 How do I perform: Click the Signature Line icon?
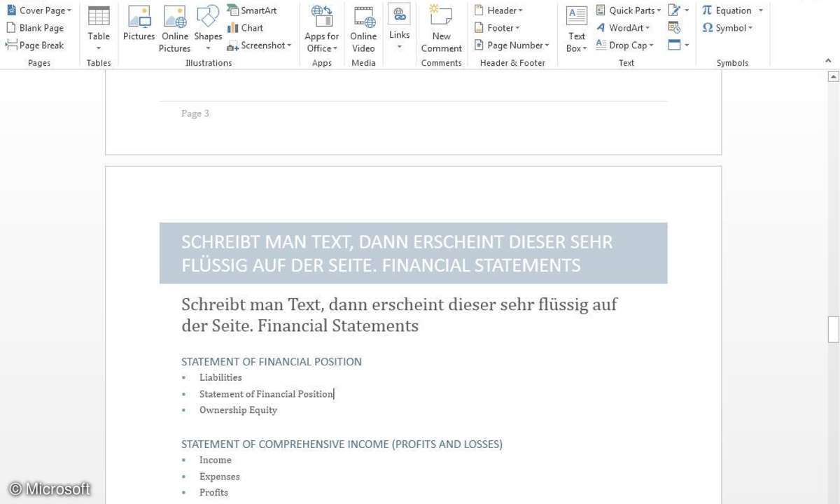pos(675,10)
